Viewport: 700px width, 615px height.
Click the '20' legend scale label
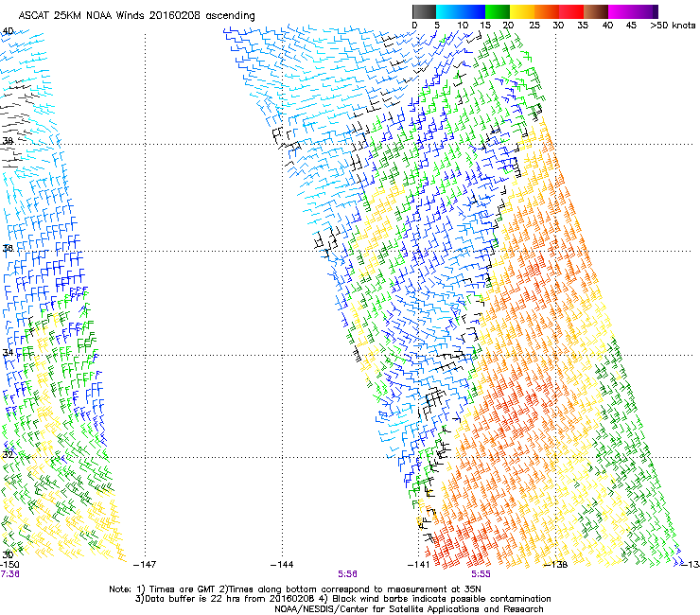point(509,26)
